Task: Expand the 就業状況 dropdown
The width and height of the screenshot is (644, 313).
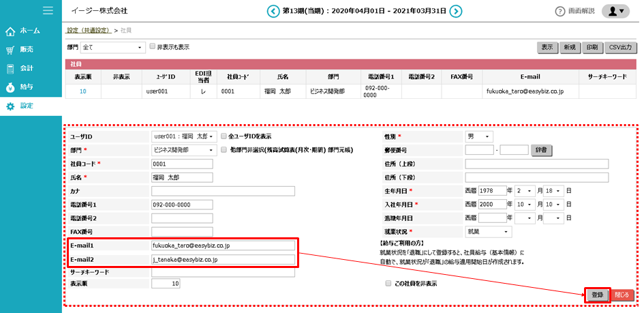Action: point(489,232)
